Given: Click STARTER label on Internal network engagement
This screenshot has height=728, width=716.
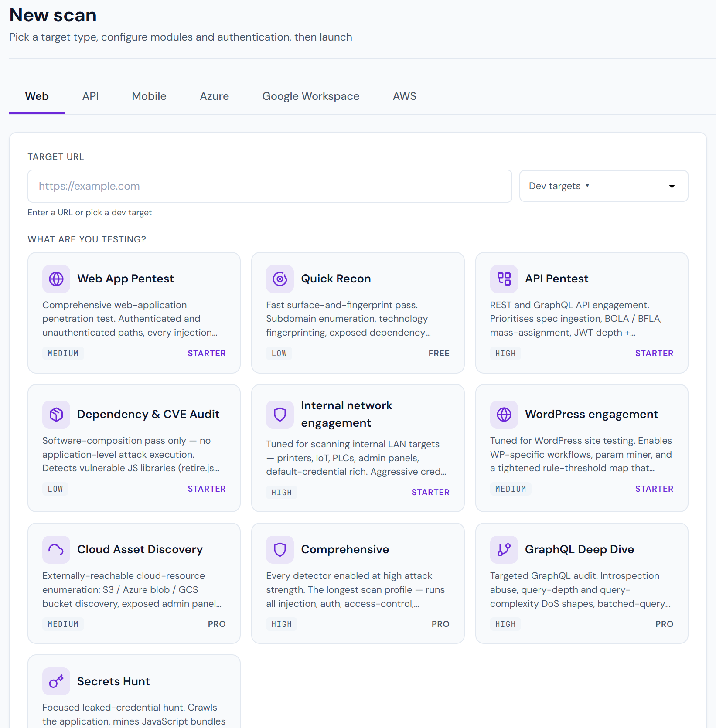Looking at the screenshot, I should click(430, 493).
